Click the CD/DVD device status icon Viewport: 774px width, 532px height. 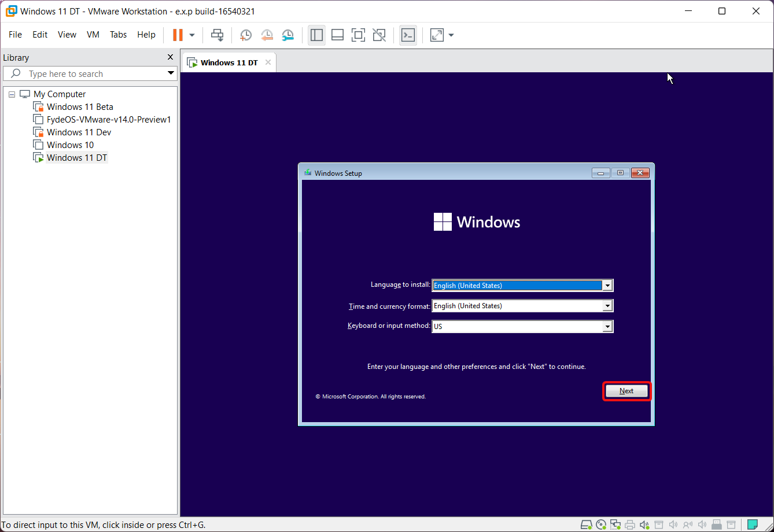click(x=601, y=524)
